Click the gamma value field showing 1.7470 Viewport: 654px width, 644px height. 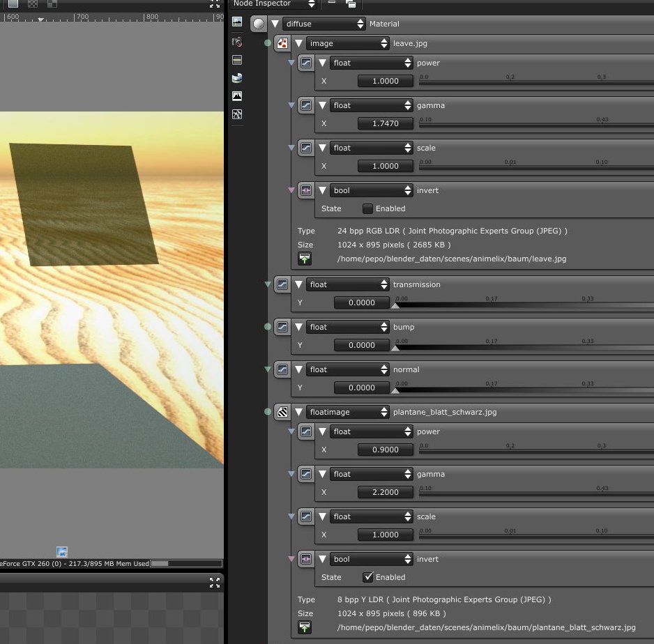pos(386,123)
